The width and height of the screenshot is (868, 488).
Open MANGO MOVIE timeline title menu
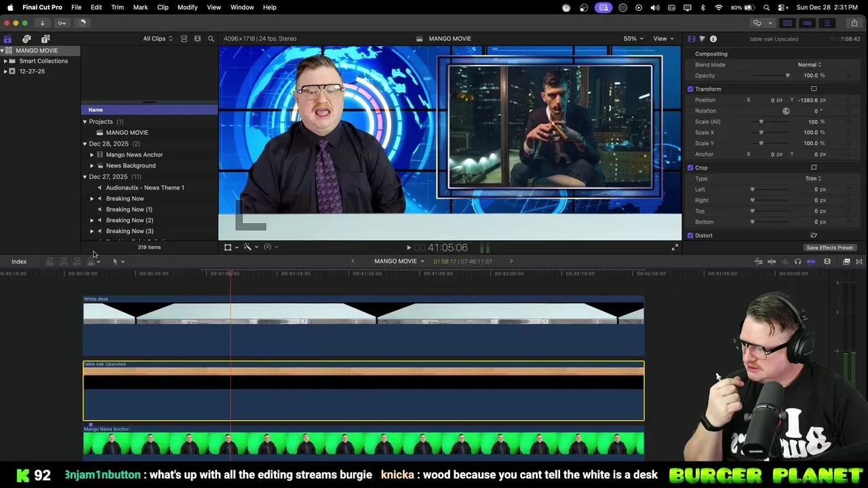pyautogui.click(x=399, y=261)
